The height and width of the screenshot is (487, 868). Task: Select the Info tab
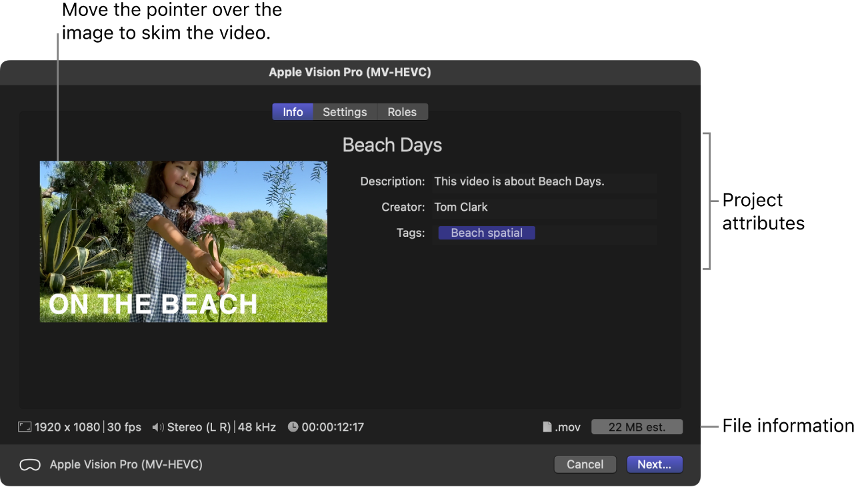coord(293,111)
